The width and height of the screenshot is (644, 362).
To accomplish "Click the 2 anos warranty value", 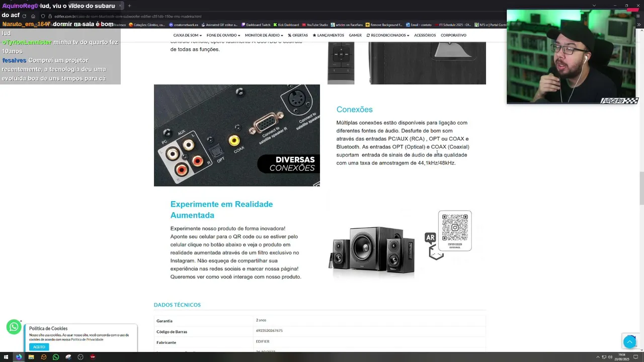I will (261, 320).
